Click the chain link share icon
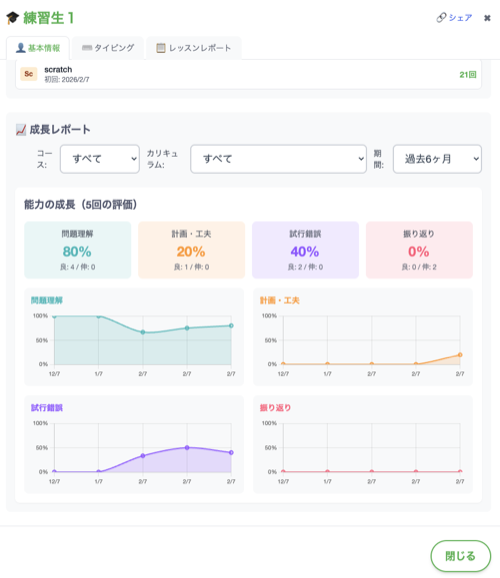Viewport: 500px width, 578px height. pos(441,17)
